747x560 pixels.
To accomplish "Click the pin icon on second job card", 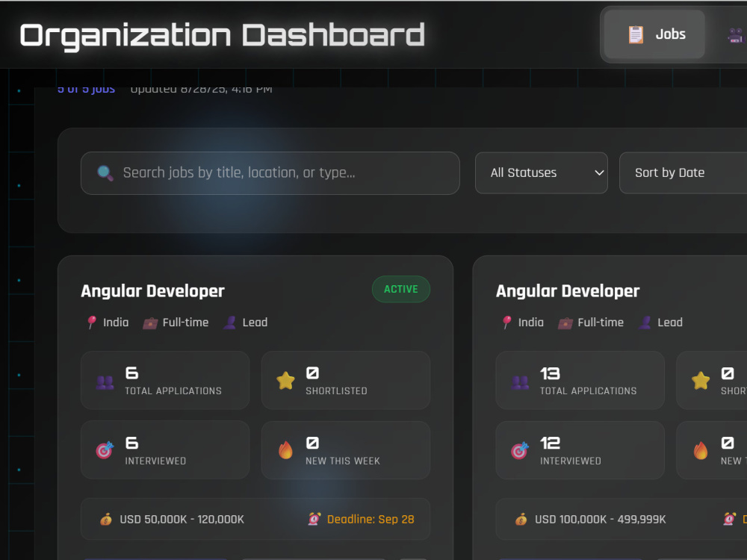I will point(507,323).
